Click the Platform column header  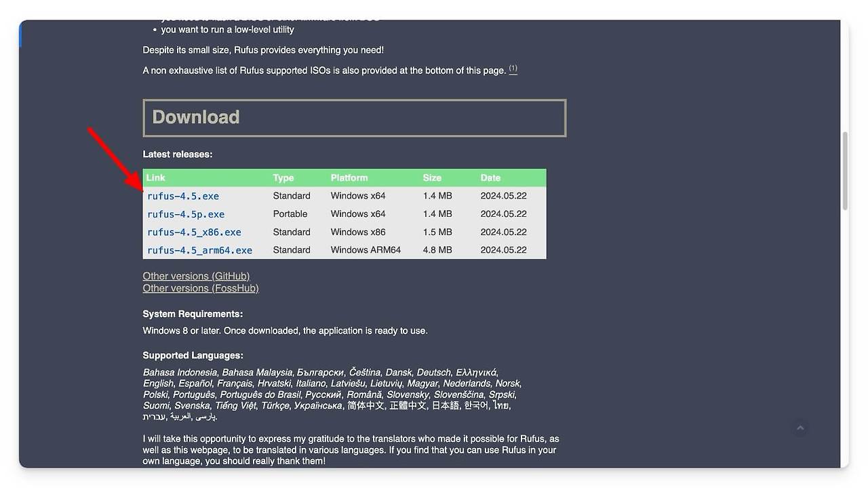[x=349, y=178]
